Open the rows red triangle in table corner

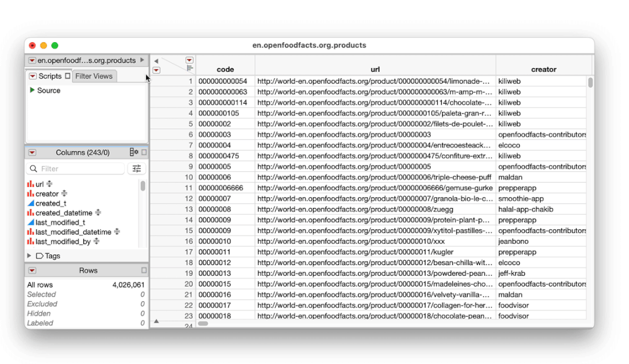pyautogui.click(x=156, y=71)
